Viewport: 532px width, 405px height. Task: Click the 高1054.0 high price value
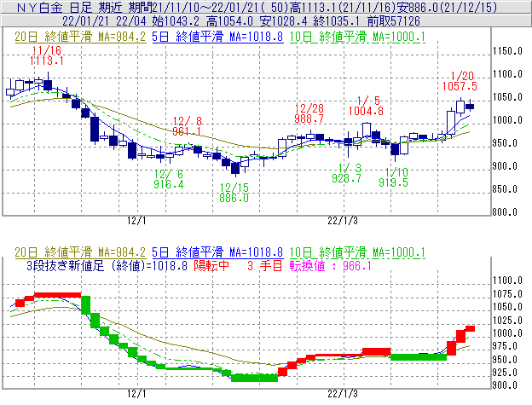click(x=229, y=21)
